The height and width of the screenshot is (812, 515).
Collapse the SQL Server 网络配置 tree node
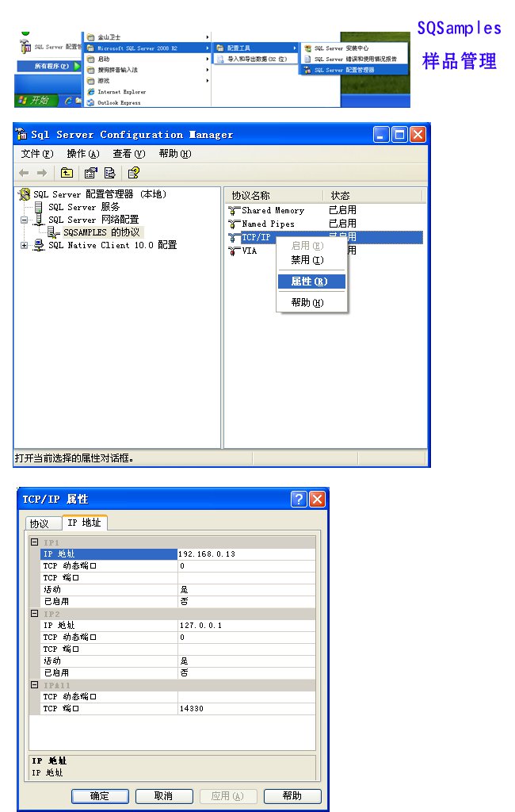coord(24,220)
